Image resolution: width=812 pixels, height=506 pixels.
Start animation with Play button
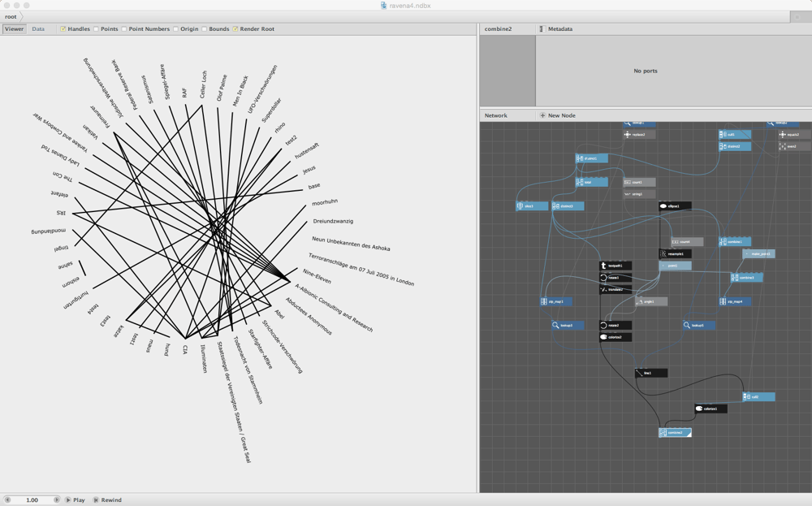tap(76, 500)
